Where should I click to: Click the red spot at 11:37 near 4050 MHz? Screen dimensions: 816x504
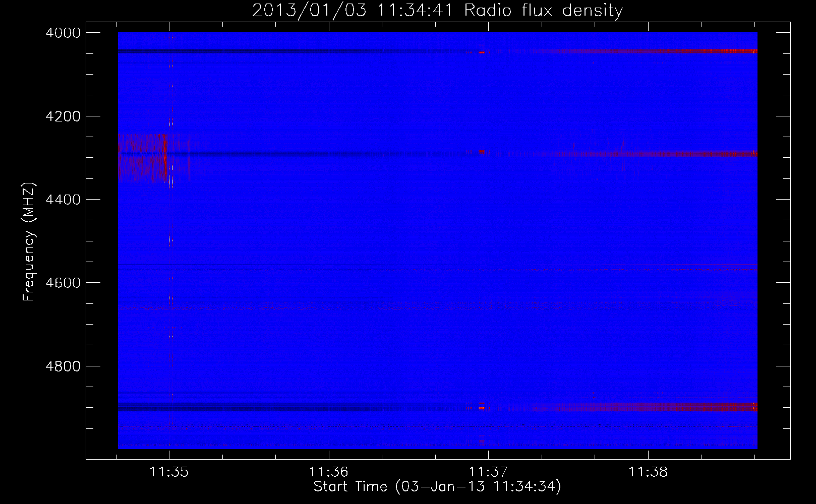click(x=482, y=52)
